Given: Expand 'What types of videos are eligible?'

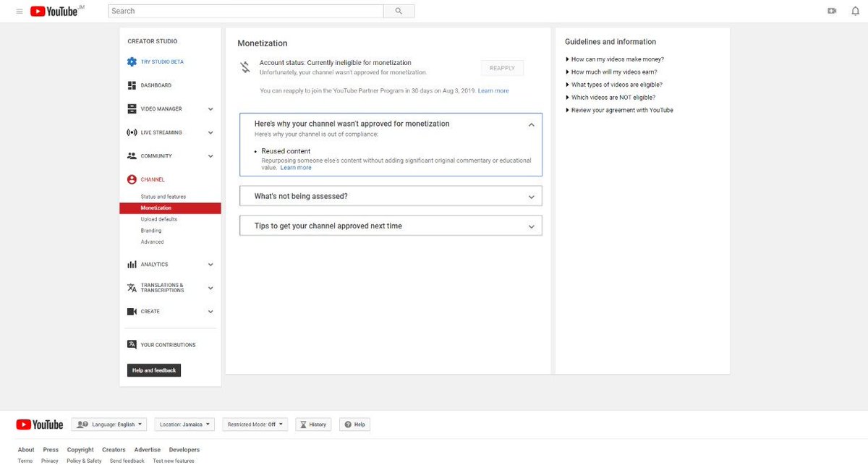Looking at the screenshot, I should 613,85.
